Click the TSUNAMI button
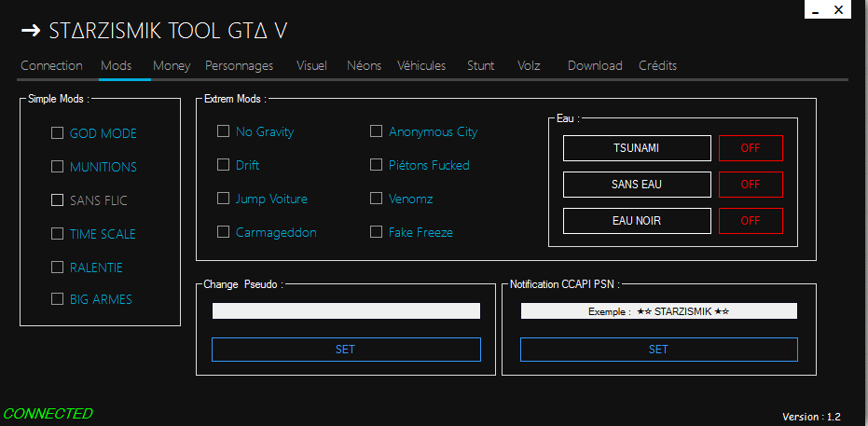The width and height of the screenshot is (868, 426). click(637, 148)
